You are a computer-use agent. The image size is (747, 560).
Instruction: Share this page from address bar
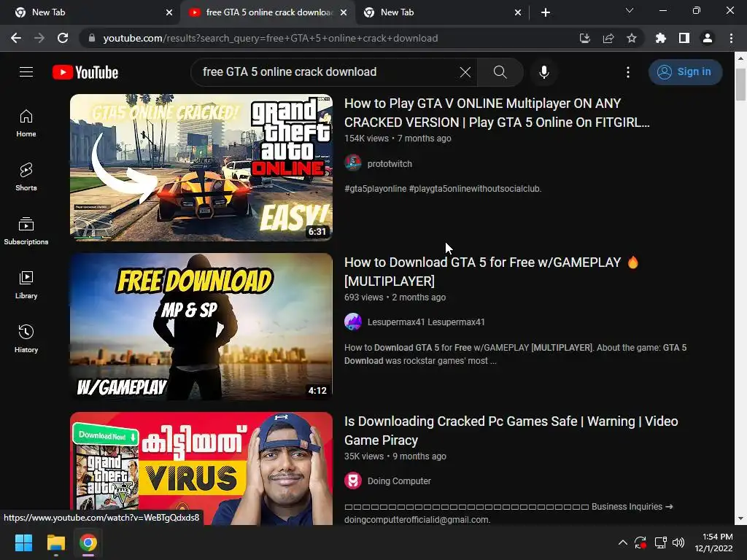tap(608, 38)
